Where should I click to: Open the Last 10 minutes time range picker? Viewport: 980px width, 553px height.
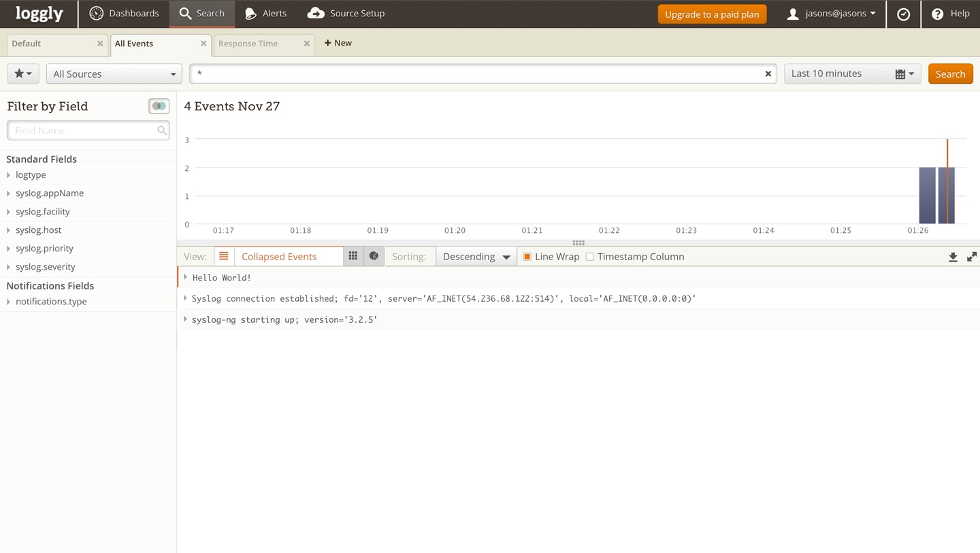pos(852,74)
